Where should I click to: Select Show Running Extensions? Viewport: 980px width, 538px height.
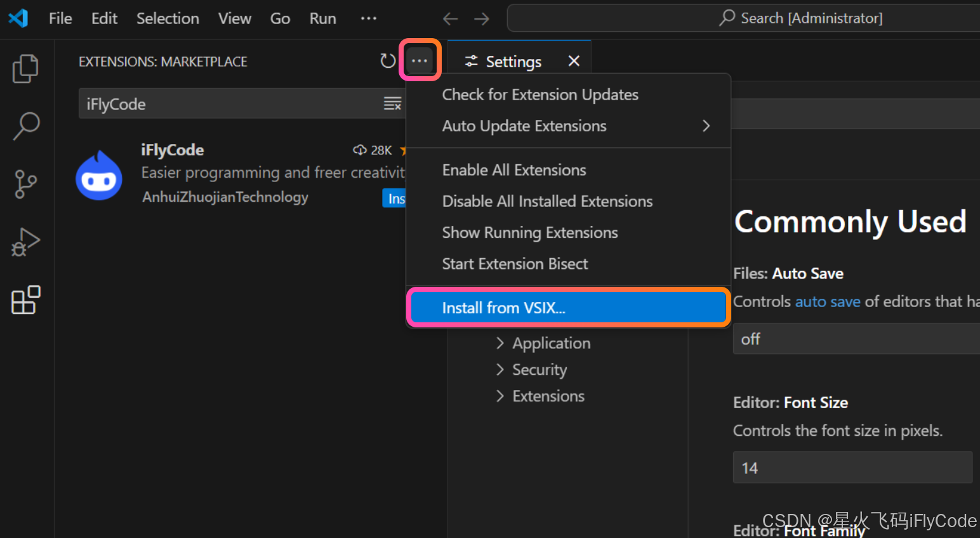568,232
